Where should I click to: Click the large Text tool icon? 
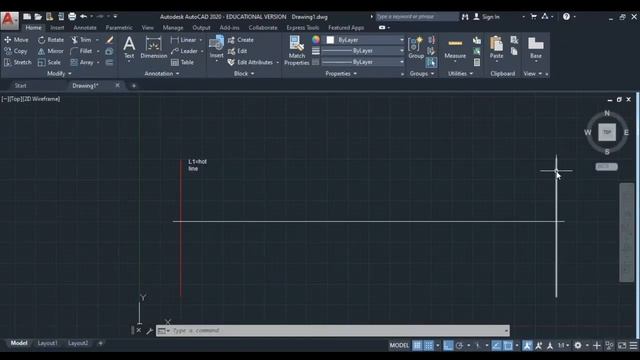pos(129,47)
